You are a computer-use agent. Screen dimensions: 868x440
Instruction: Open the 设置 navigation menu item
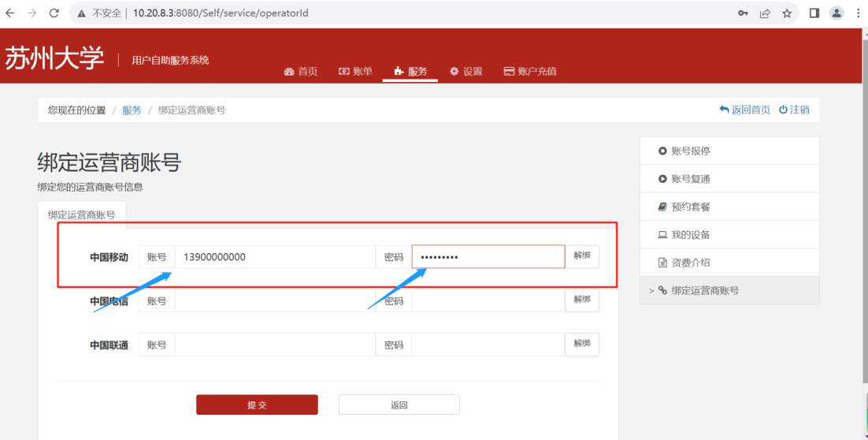pos(466,72)
